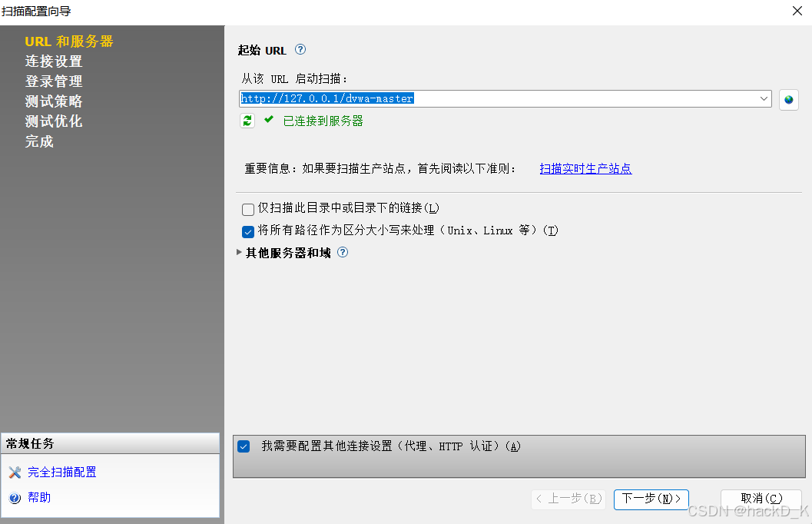Click the wrench icon for 完全扫描配置
Viewport: 812px width, 524px height.
15,473
